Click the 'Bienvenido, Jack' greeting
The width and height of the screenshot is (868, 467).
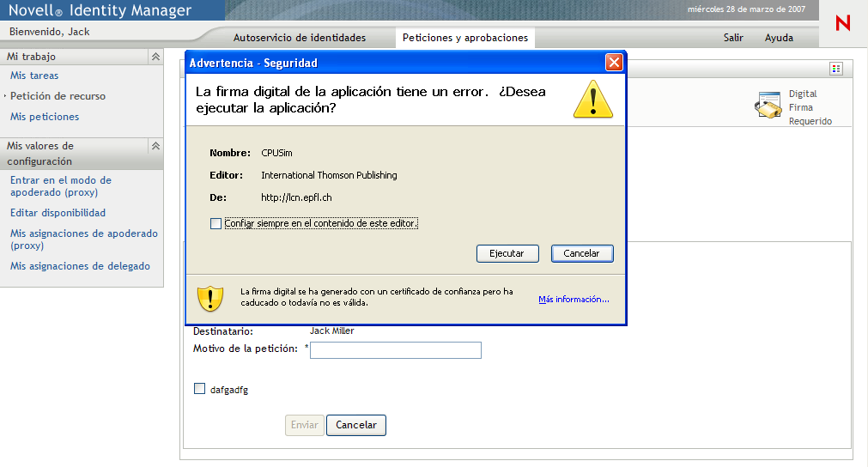click(x=49, y=32)
